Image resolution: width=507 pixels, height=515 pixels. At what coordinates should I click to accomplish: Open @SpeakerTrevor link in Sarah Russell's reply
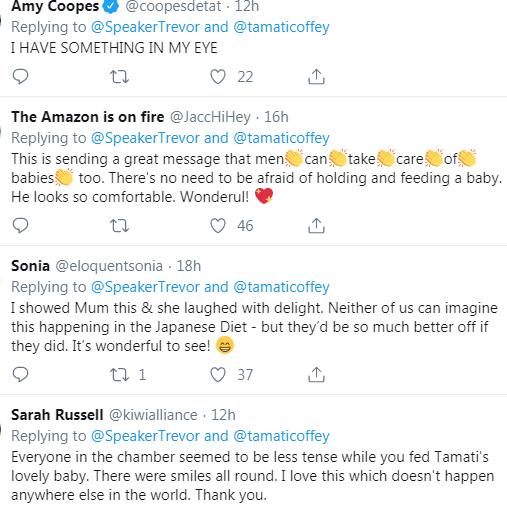(x=145, y=436)
